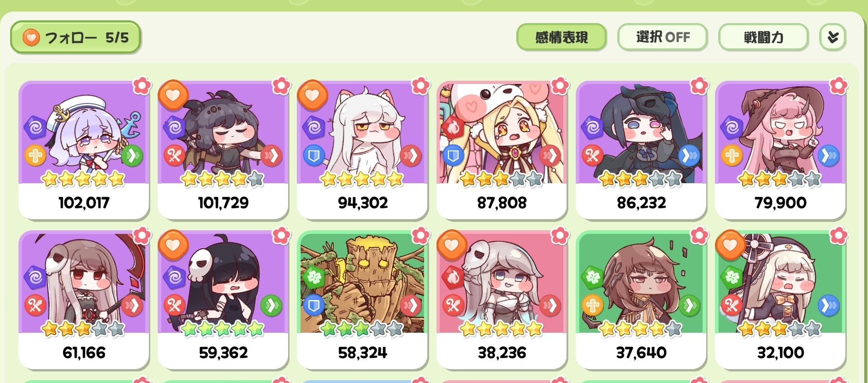Toggle follow heart on 101,729 character card
Screen dimensions: 868x383
[173, 95]
